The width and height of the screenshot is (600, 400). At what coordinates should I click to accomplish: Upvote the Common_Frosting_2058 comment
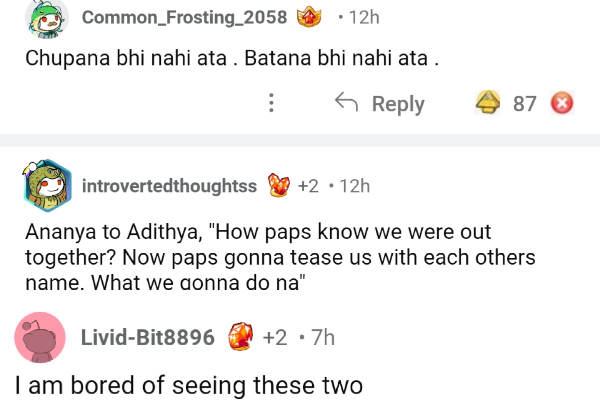[489, 103]
